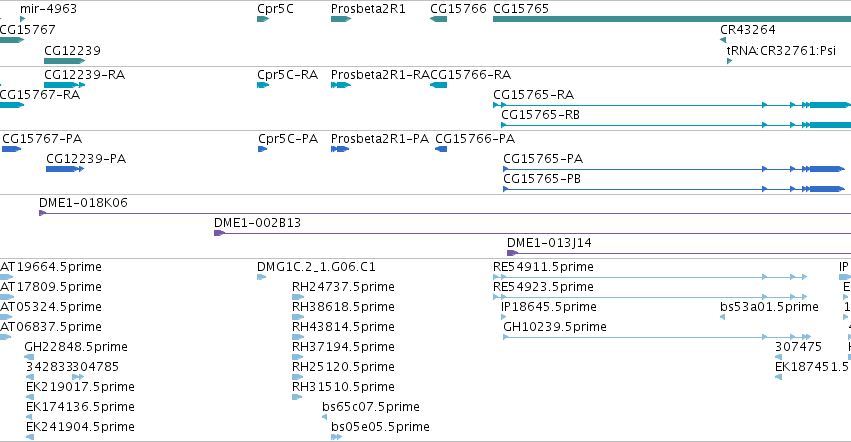
Task: Select the Cpr5C gene feature arrow
Action: coord(263,19)
